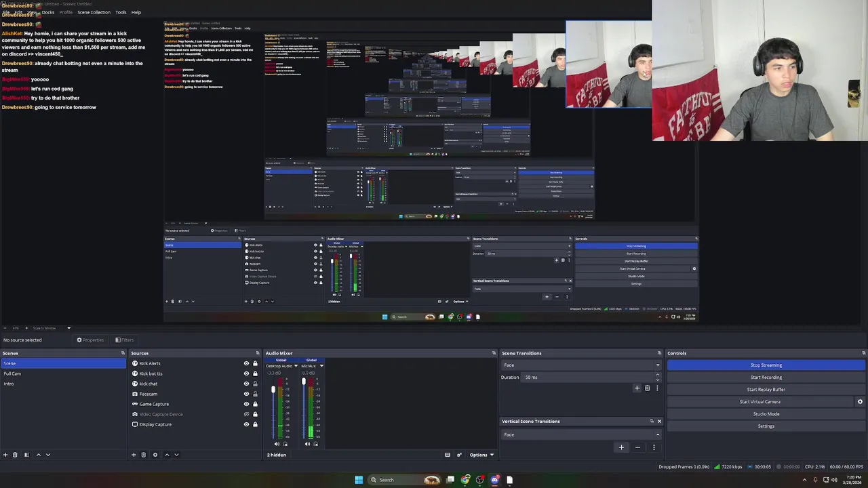Add scene transition plus icon

(x=637, y=388)
